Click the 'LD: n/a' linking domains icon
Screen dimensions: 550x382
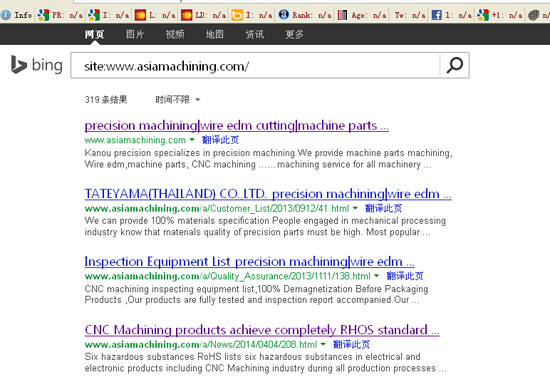point(187,15)
